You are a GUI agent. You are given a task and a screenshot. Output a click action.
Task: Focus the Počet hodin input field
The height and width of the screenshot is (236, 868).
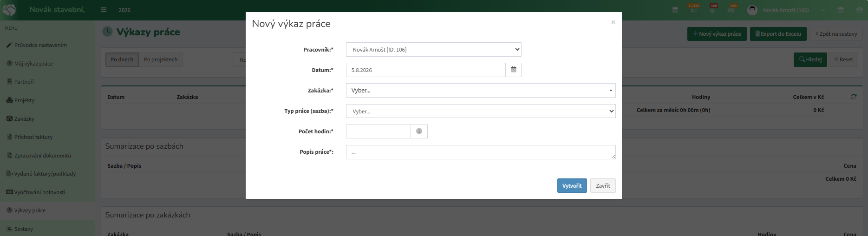pos(379,131)
